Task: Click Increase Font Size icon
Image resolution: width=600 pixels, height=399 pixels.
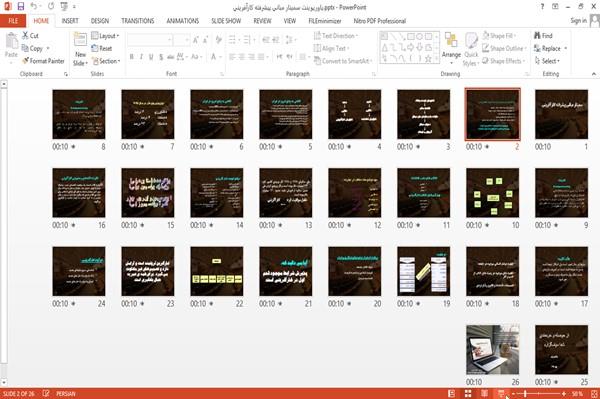Action: 196,40
